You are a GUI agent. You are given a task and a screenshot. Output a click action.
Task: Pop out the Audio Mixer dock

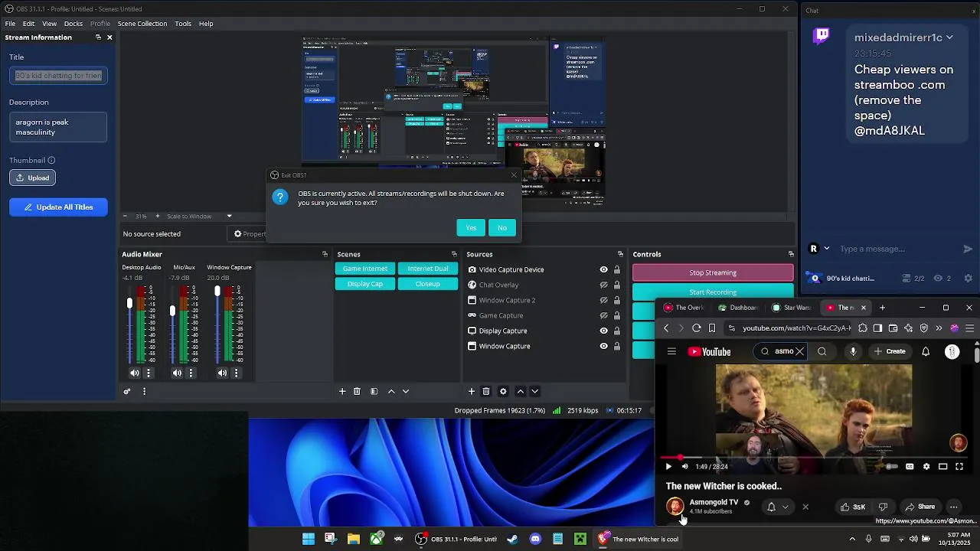tap(325, 254)
